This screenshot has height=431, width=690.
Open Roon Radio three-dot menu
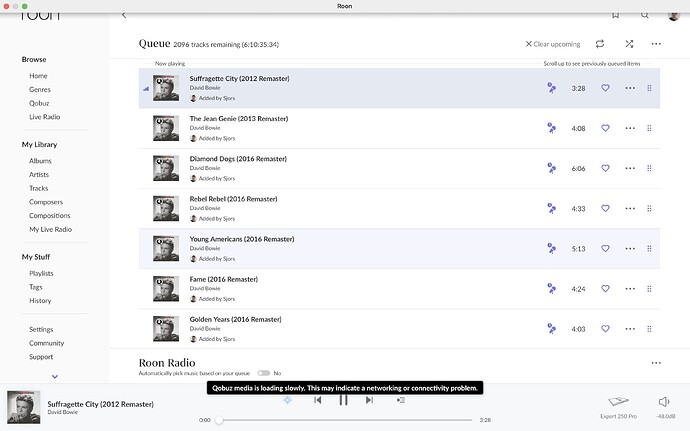click(x=656, y=363)
